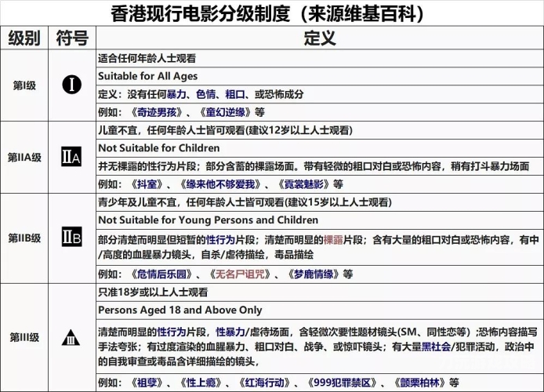544x392 pixels.
Task: Open the 《缘来他不够爱我》 link
Action: tap(220, 184)
